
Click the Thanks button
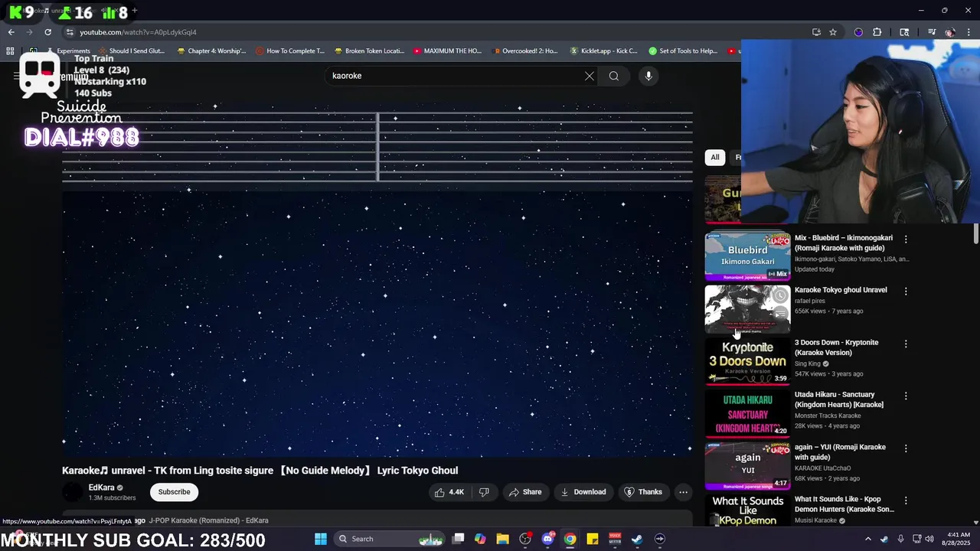643,492
